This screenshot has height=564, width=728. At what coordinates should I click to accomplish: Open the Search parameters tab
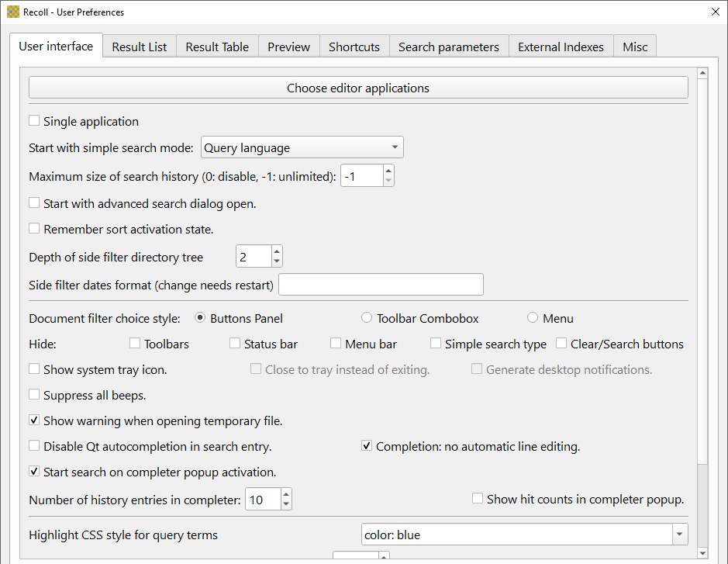(448, 47)
